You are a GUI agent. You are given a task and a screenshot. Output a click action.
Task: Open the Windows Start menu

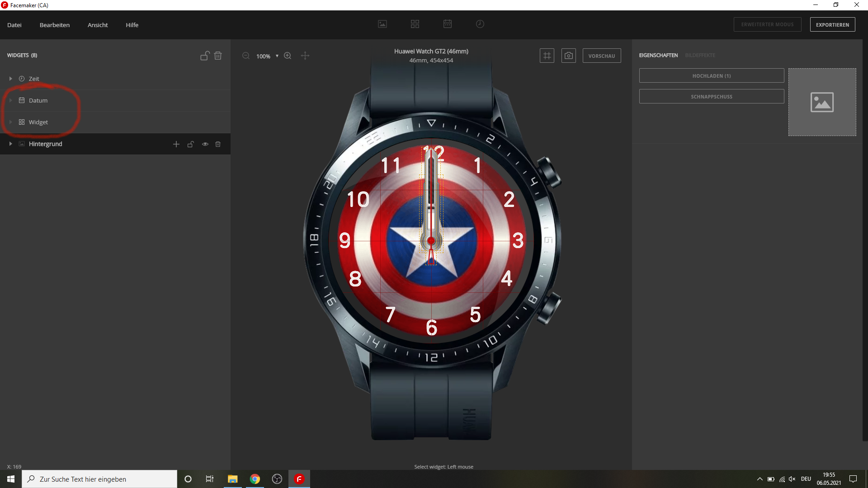tap(11, 479)
